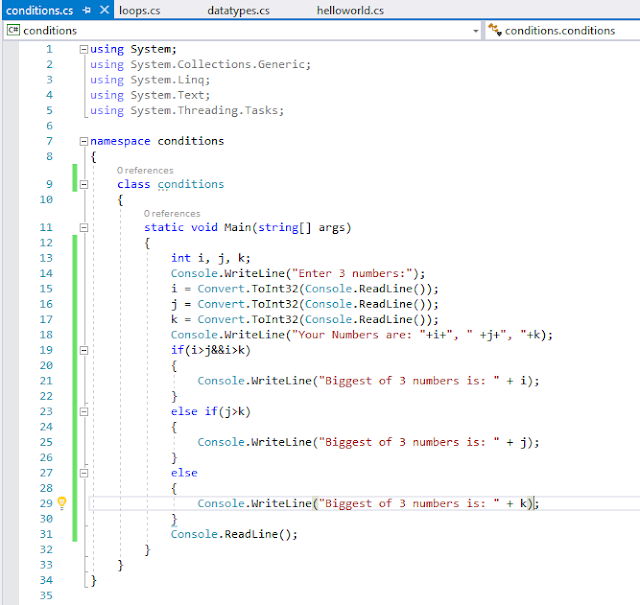Click line number 13 in the margin
The height and width of the screenshot is (605, 640).
tap(46, 258)
